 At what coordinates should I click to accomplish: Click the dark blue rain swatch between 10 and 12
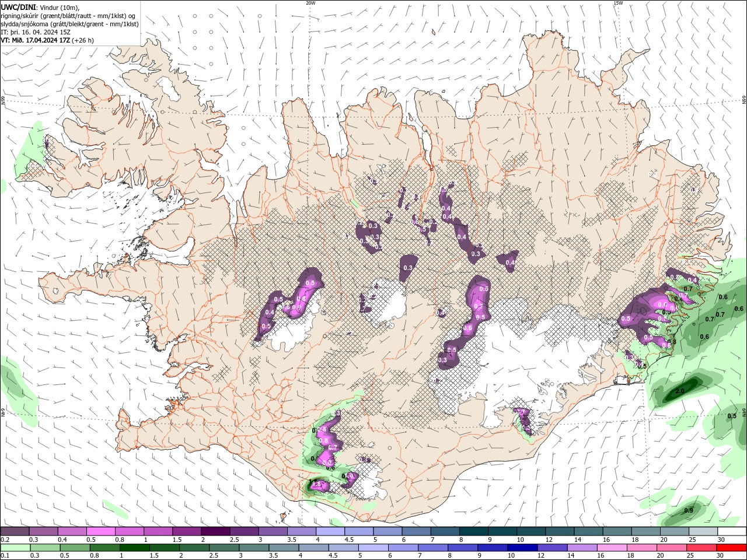coord(523,548)
